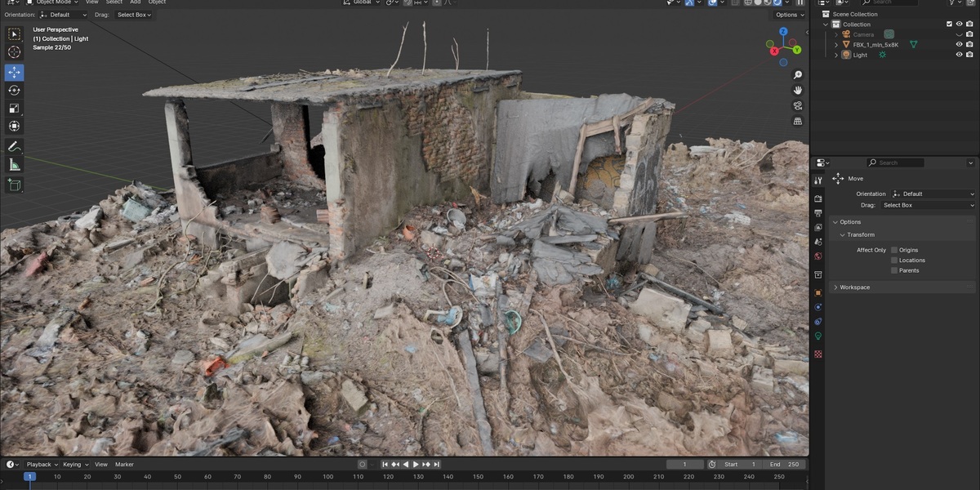Open the Object Data (light) properties tab

[818, 336]
